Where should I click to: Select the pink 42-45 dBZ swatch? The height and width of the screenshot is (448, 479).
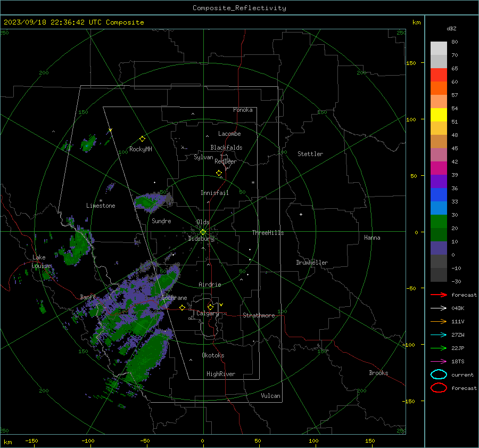tap(439, 155)
